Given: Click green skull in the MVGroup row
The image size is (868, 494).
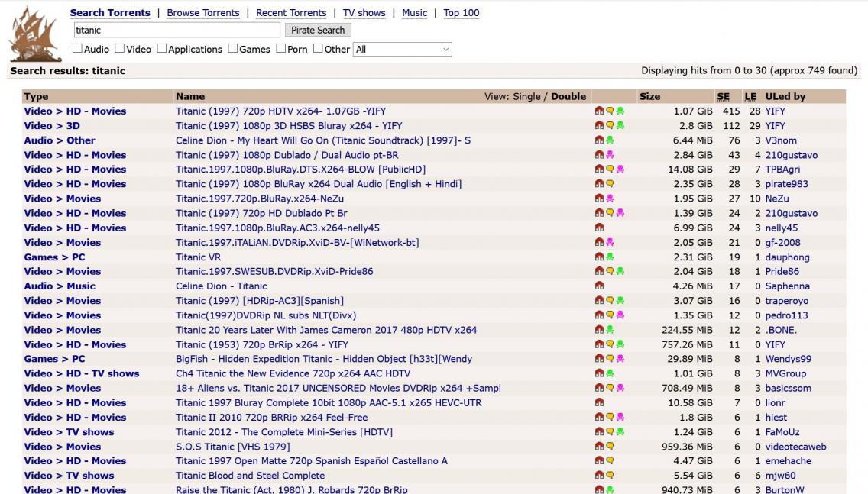Looking at the screenshot, I should (610, 373).
